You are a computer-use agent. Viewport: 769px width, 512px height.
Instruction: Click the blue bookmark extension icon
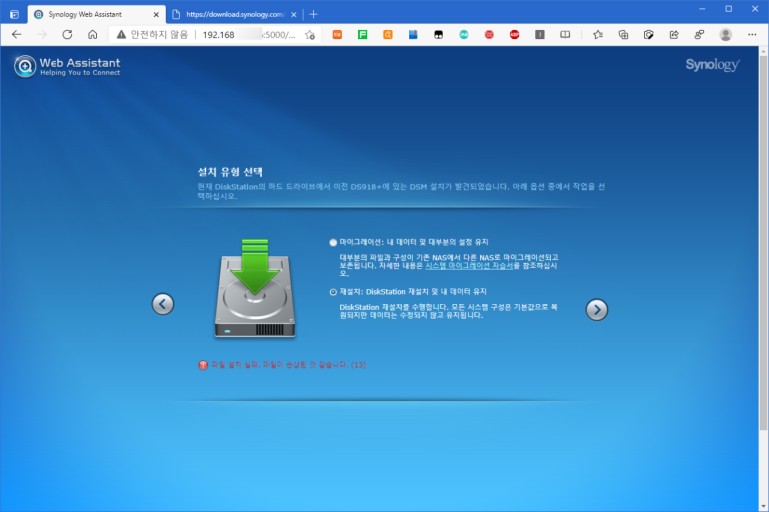413,34
